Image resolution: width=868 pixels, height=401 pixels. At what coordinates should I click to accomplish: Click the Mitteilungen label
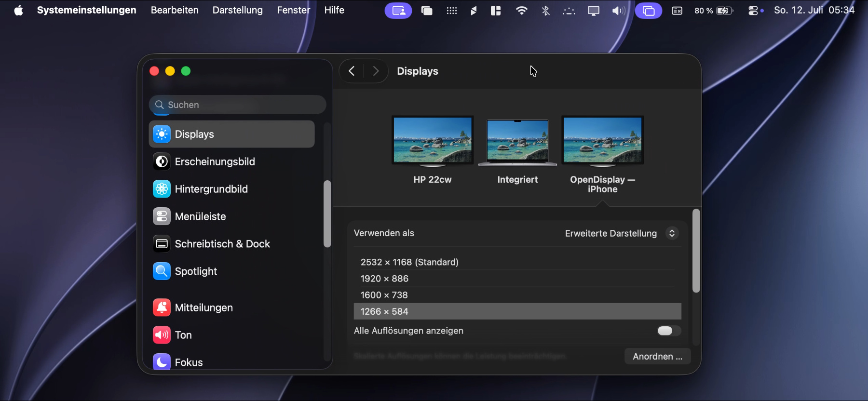pyautogui.click(x=204, y=307)
